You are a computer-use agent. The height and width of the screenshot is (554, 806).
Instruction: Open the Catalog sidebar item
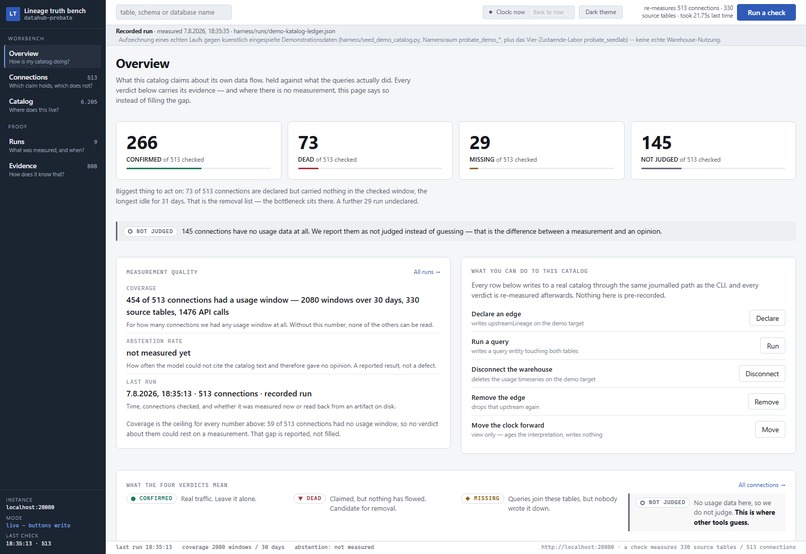(52, 105)
